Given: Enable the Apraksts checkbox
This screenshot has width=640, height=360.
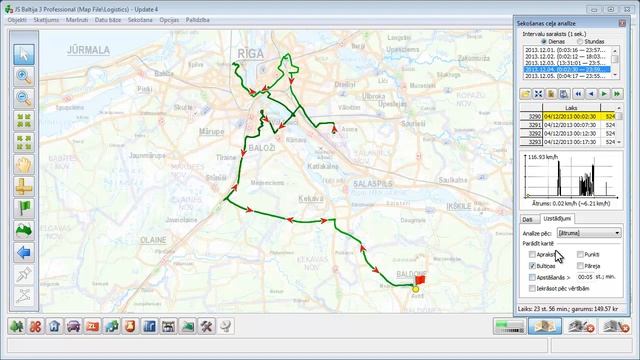Looking at the screenshot, I should tap(532, 255).
